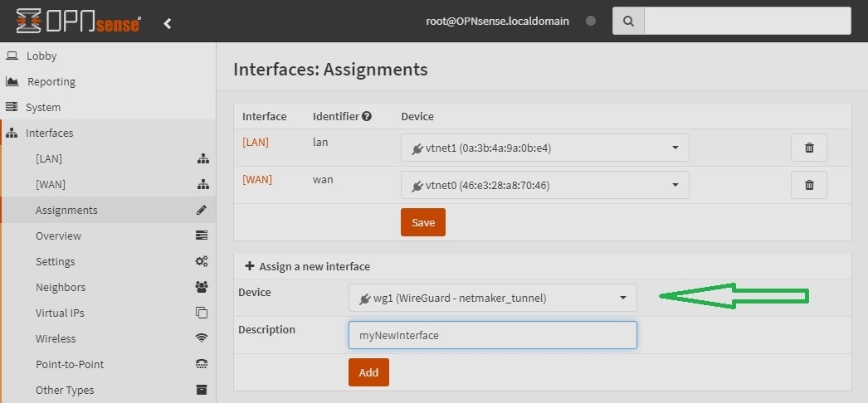The width and height of the screenshot is (868, 403).
Task: Click the pencil icon next to Assignments
Action: 201,211
